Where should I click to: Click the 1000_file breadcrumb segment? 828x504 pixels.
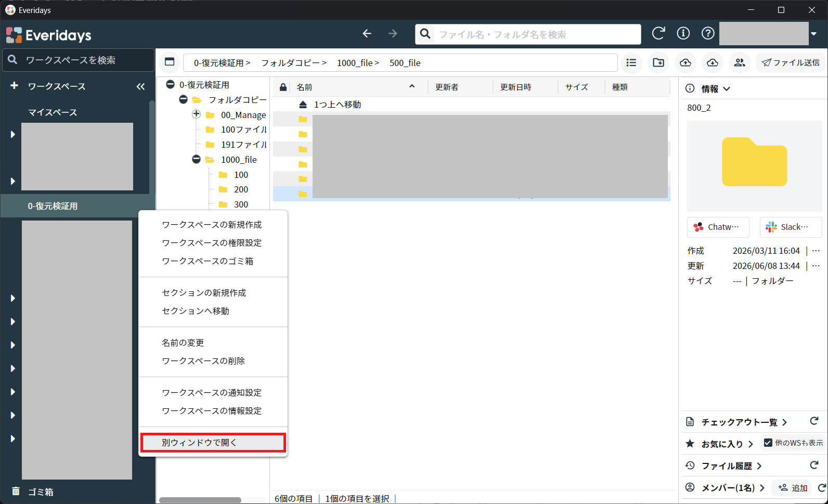coord(355,63)
